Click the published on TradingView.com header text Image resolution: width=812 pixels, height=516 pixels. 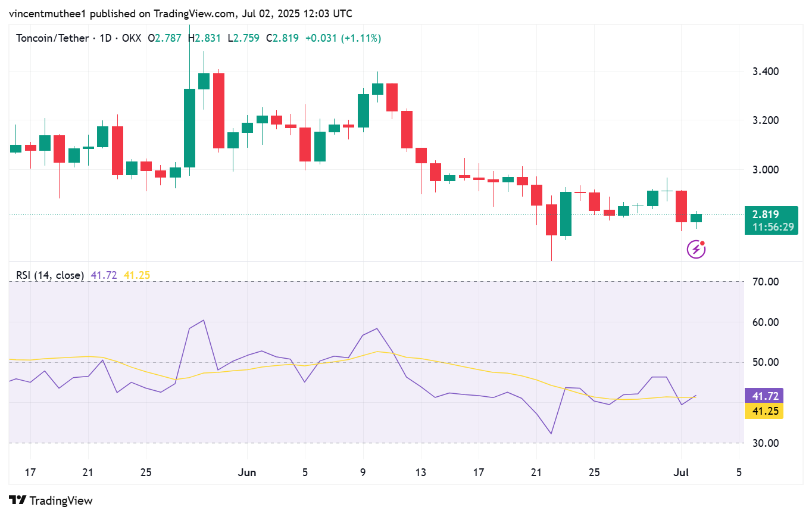[180, 13]
